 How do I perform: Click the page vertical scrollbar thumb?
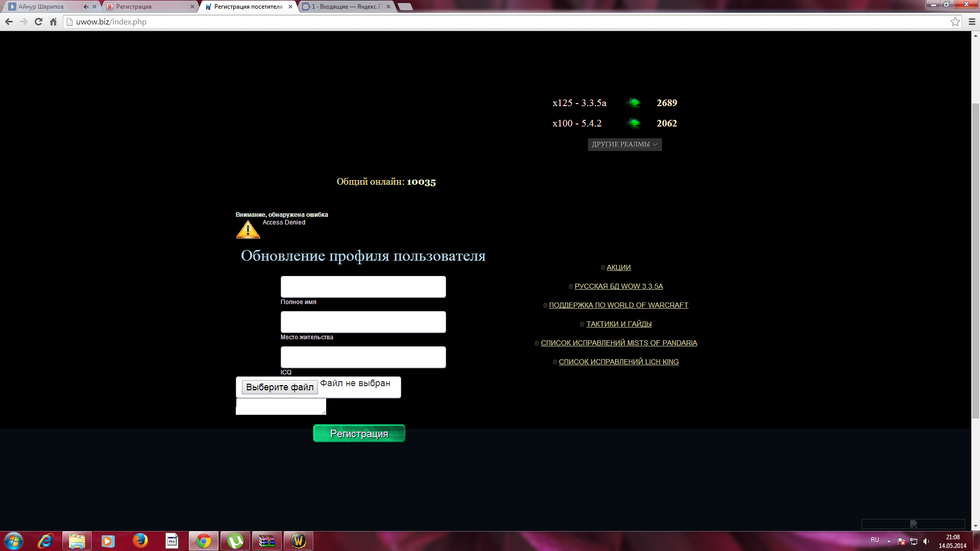click(x=975, y=260)
